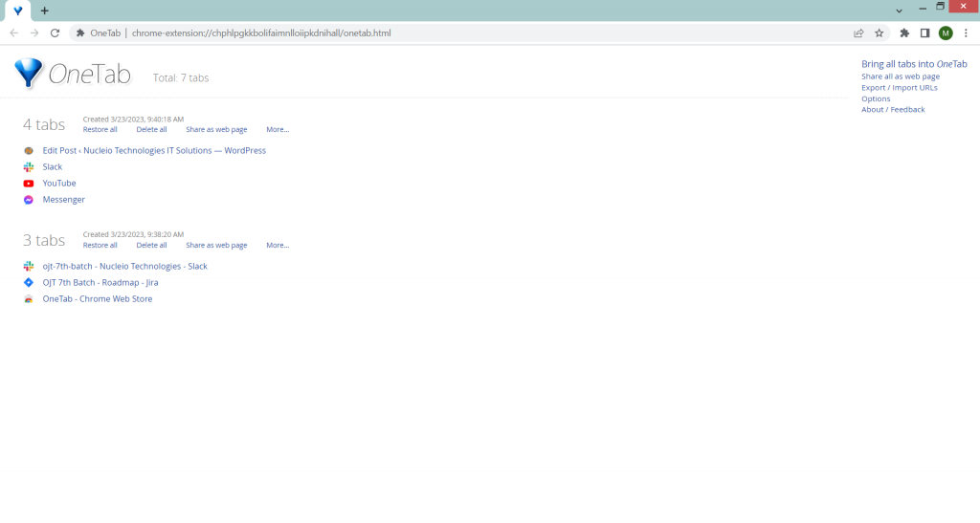Image resolution: width=980 pixels, height=523 pixels.
Task: Expand More... for the 4 tabs group
Action: click(x=278, y=129)
